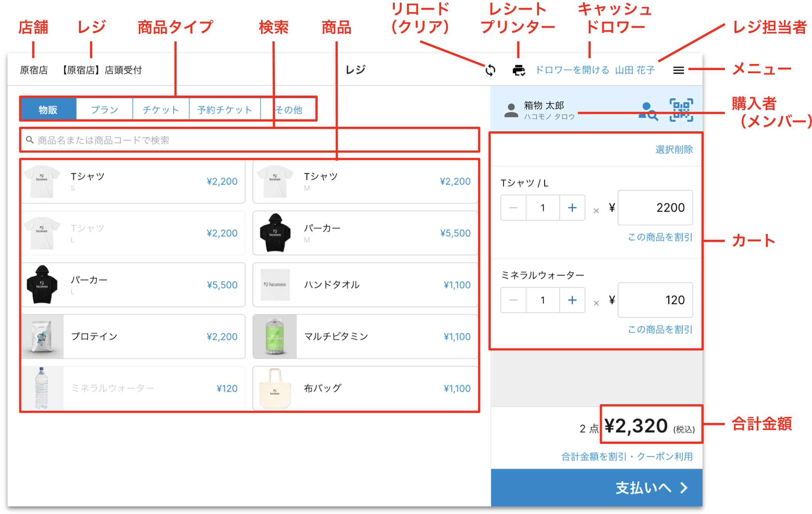Increase Tシャツ / L quantity with plus

572,208
